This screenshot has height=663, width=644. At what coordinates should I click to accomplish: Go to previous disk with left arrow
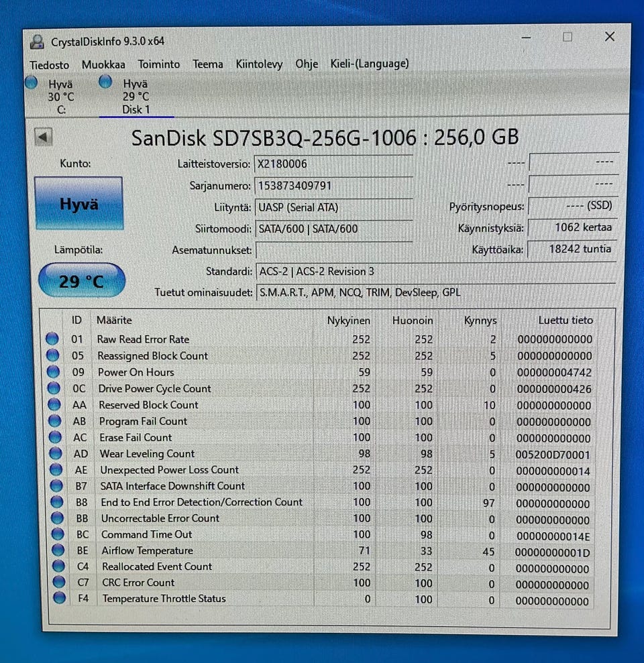43,137
